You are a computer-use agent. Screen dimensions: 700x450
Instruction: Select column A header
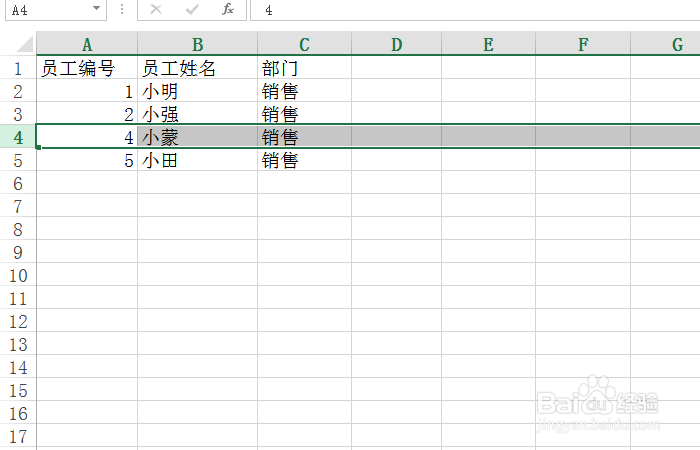(87, 45)
